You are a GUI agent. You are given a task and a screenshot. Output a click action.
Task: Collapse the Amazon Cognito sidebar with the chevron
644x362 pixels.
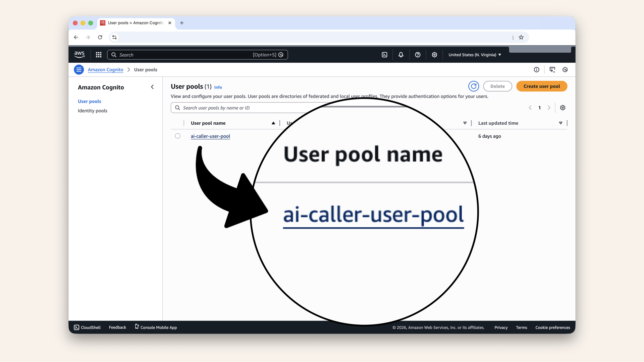(152, 87)
